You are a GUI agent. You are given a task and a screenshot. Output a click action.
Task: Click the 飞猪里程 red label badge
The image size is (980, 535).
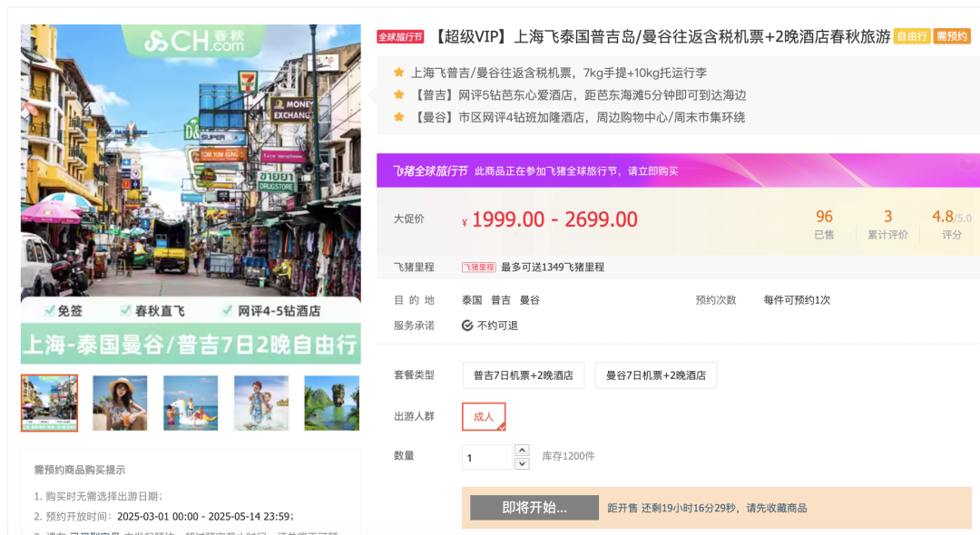pos(479,267)
